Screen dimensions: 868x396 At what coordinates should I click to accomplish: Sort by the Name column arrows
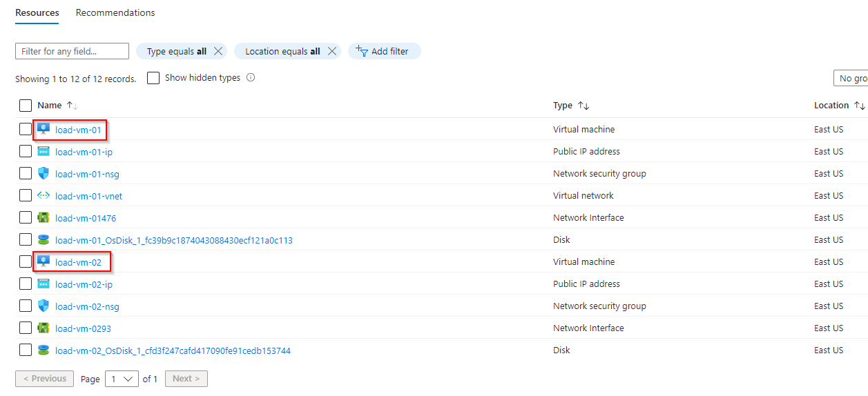coord(72,106)
